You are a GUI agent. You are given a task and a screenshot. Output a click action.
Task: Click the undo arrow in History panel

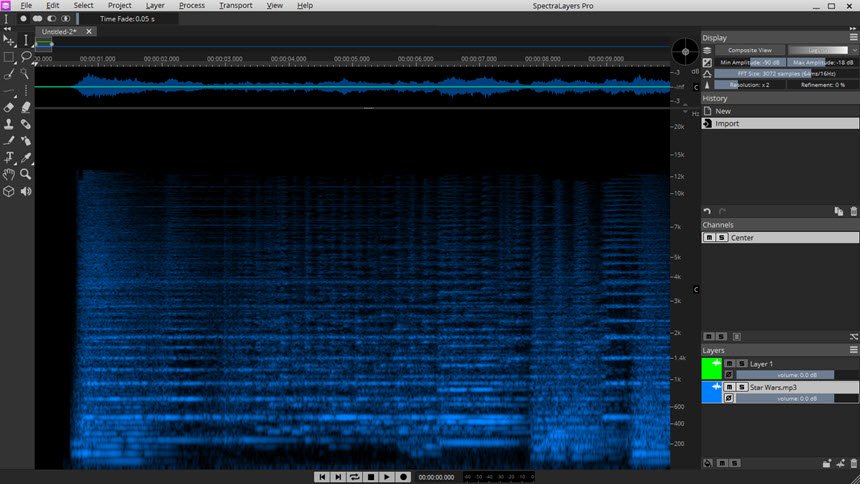click(707, 211)
